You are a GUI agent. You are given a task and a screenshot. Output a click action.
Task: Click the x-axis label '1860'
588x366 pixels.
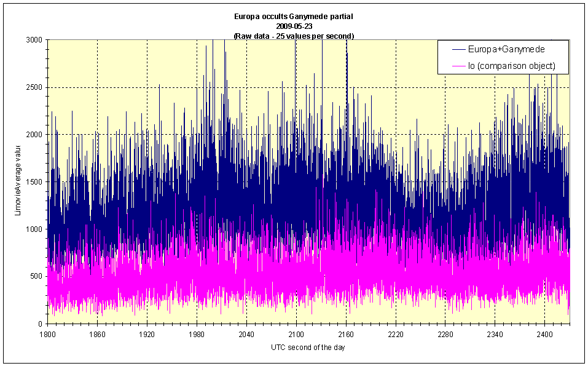pos(97,334)
